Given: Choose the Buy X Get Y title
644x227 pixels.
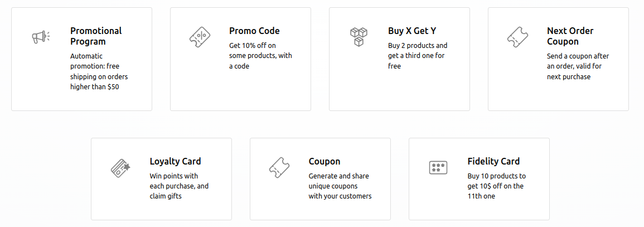Looking at the screenshot, I should pos(412,31).
